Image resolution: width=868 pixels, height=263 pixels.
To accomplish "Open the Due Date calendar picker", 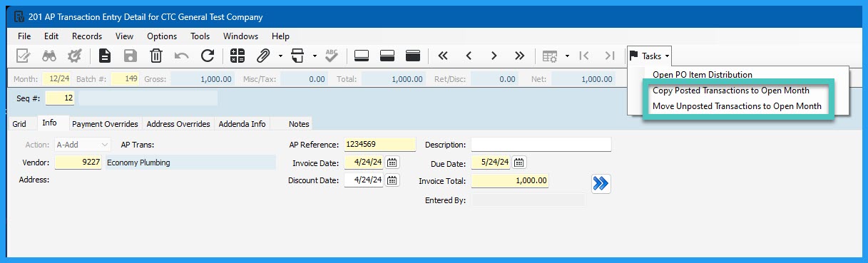I will (519, 163).
